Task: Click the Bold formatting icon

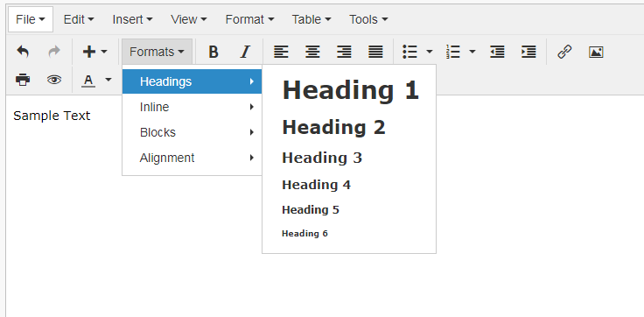Action: pyautogui.click(x=213, y=52)
